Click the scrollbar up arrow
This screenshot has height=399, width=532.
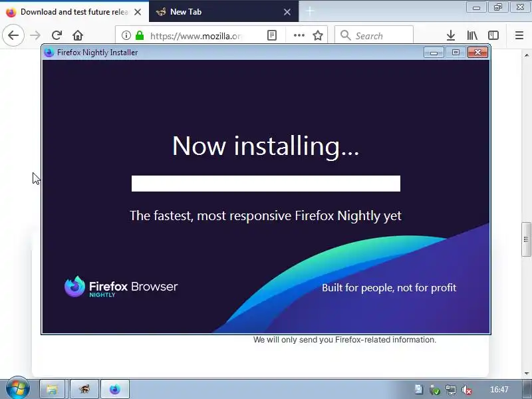(x=526, y=55)
